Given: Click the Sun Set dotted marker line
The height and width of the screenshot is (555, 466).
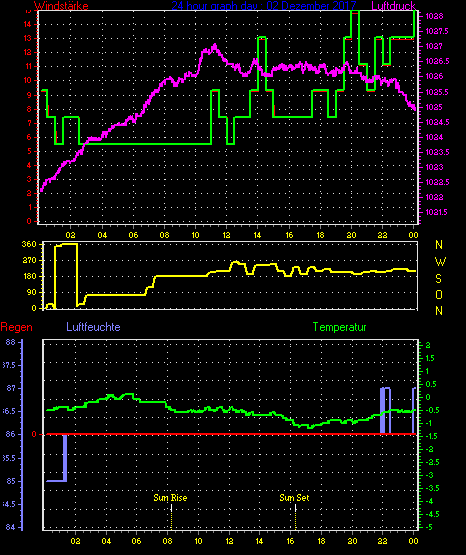Looking at the screenshot, I should click(295, 517).
